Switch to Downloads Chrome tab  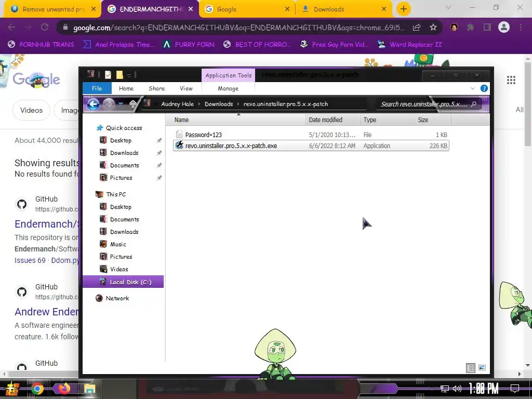point(344,9)
